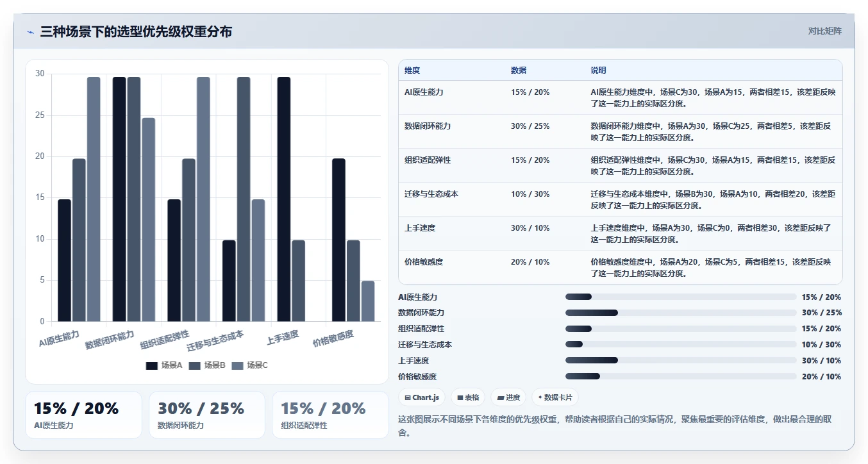
Task: Open the 15% / 20% 组织适配弹性 stat card
Action: pos(330,415)
